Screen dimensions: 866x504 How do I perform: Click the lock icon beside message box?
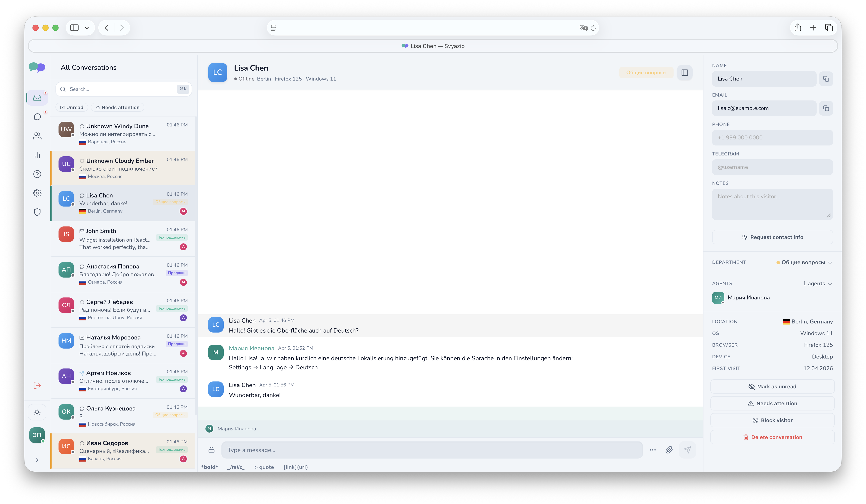pyautogui.click(x=212, y=450)
